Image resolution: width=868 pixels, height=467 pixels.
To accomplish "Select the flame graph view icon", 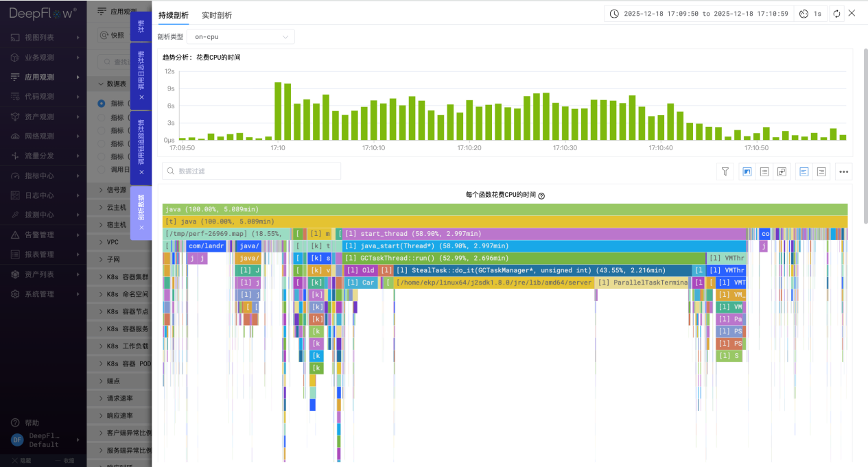I will [747, 171].
